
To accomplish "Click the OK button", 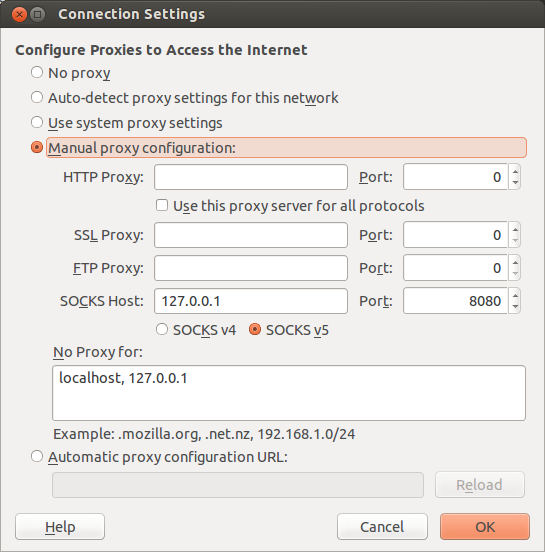I will click(x=485, y=527).
